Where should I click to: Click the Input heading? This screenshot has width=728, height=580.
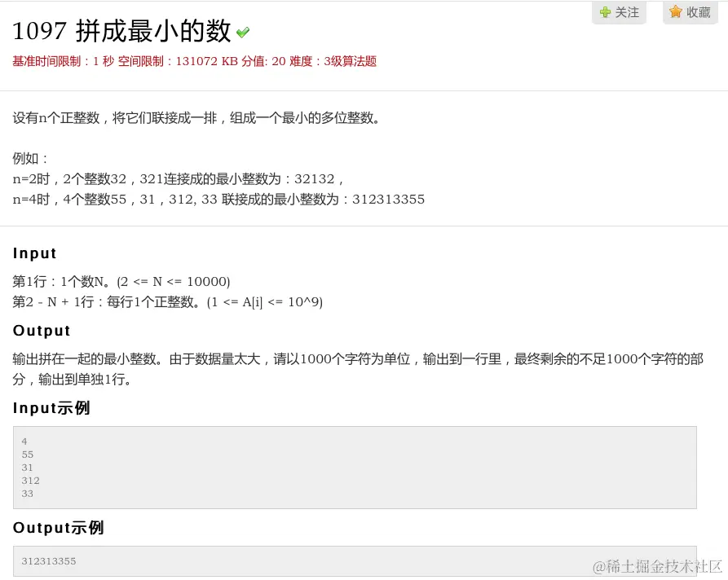35,253
